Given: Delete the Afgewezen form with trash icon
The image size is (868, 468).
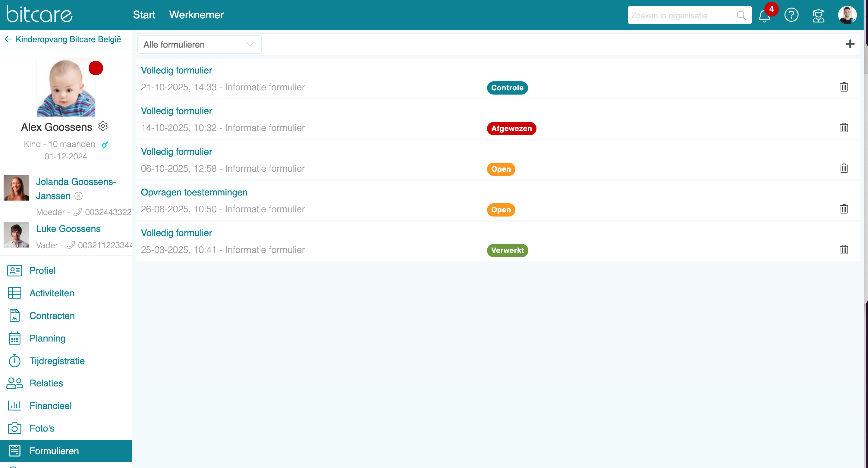Looking at the screenshot, I should (x=844, y=128).
